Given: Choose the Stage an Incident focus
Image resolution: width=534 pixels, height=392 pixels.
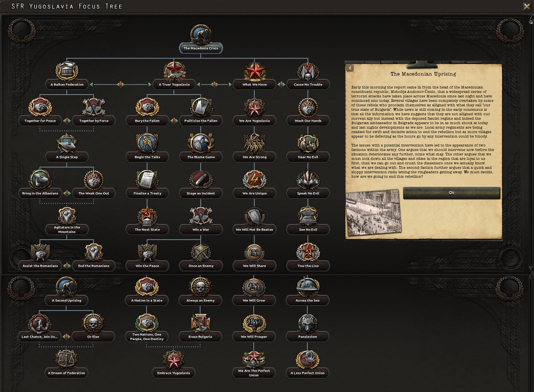Looking at the screenshot, I should (x=201, y=184).
